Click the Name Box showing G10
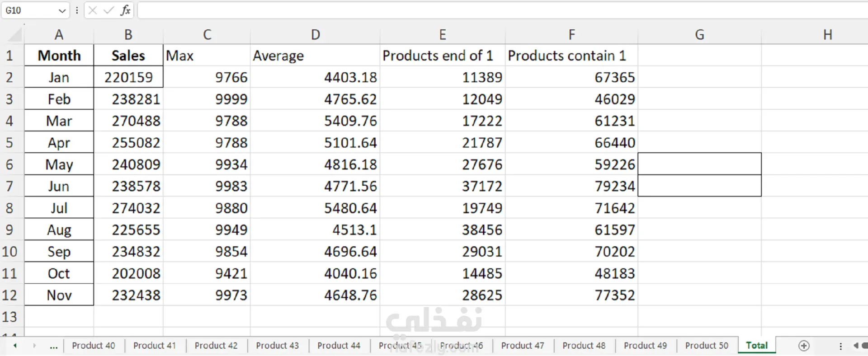868x356 pixels. click(x=29, y=10)
